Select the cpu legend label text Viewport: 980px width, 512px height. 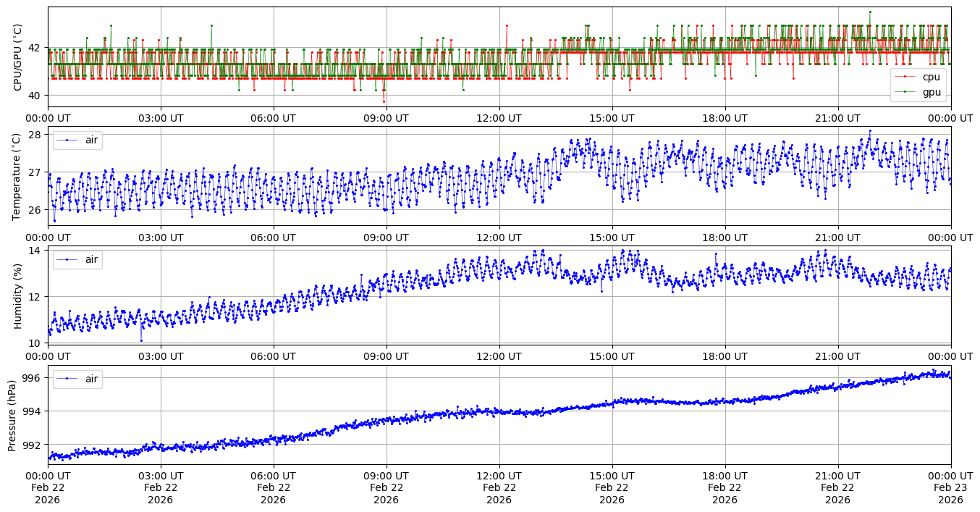(931, 77)
